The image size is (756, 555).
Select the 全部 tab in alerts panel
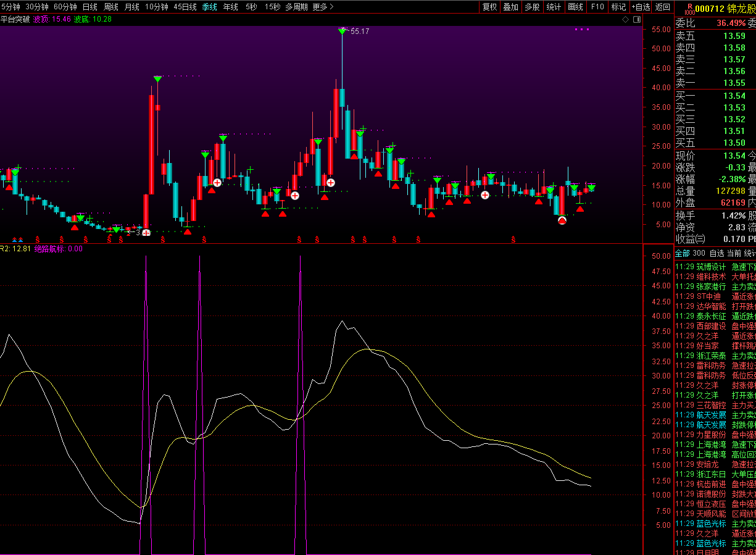point(682,253)
